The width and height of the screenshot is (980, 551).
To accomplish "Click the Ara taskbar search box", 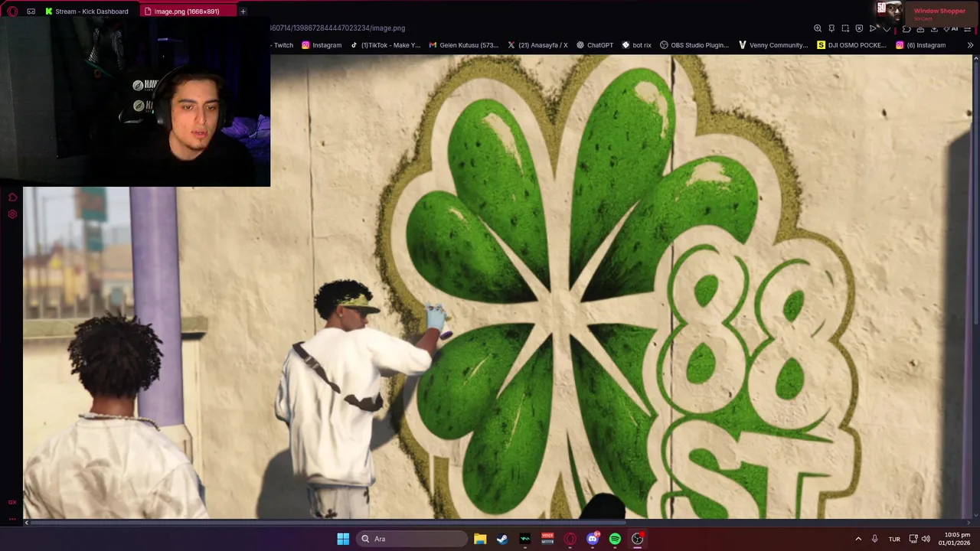I will click(413, 539).
